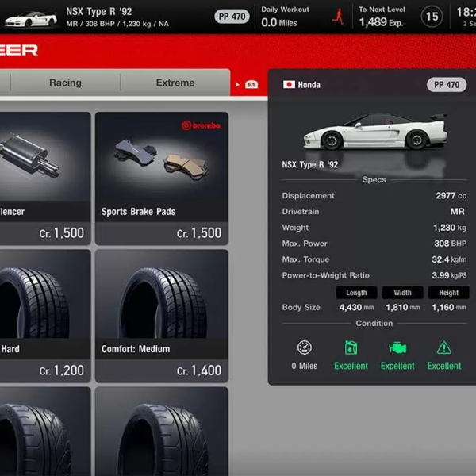476x476 pixels.
Task: Click the Daily Workout running figure icon
Action: [338, 17]
